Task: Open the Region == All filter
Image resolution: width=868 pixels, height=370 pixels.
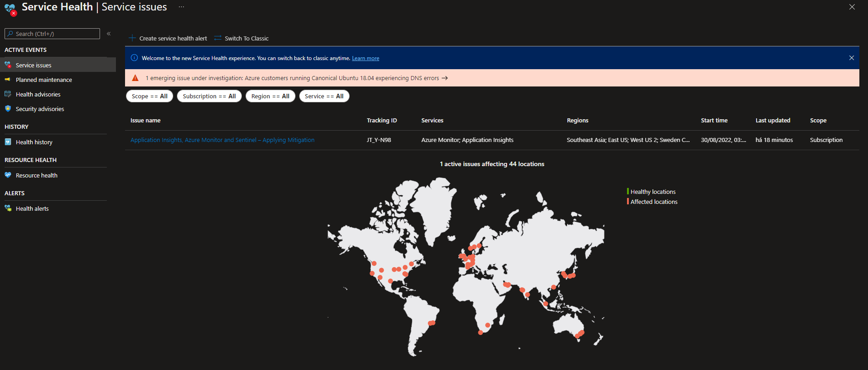Action: (271, 96)
